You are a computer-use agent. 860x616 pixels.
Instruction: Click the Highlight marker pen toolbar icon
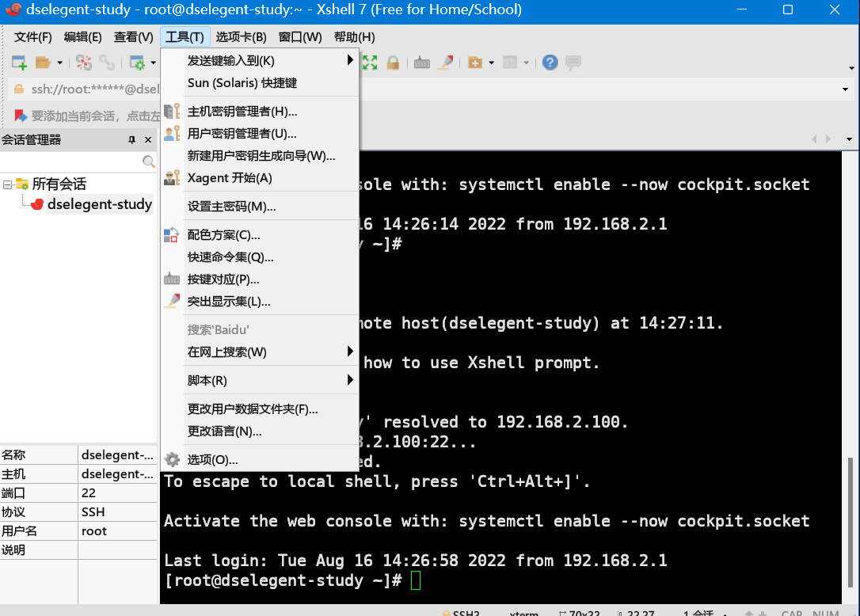(x=445, y=63)
